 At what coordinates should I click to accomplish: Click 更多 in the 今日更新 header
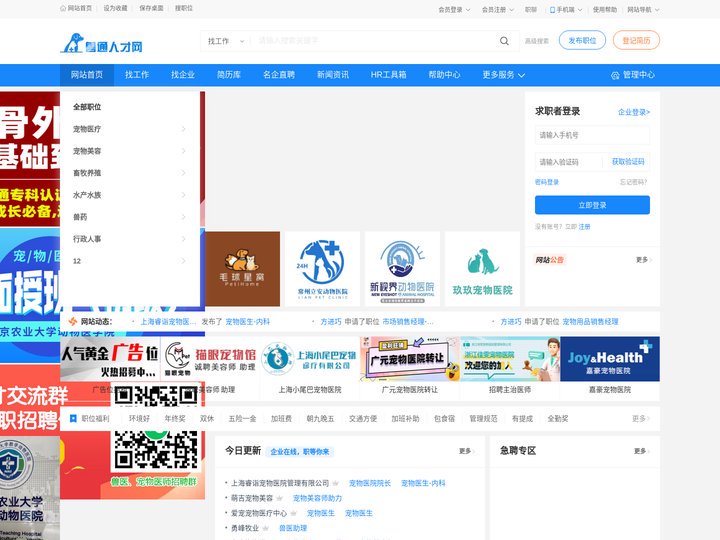[x=467, y=451]
